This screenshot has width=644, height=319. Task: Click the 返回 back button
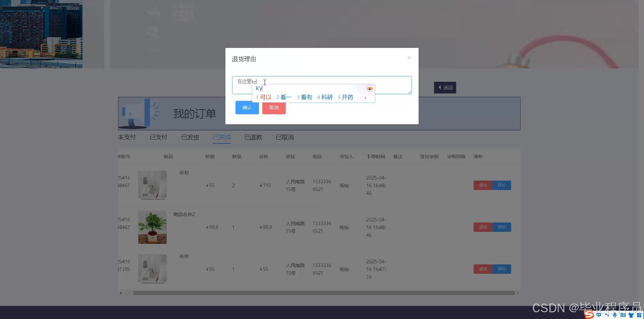[445, 87]
